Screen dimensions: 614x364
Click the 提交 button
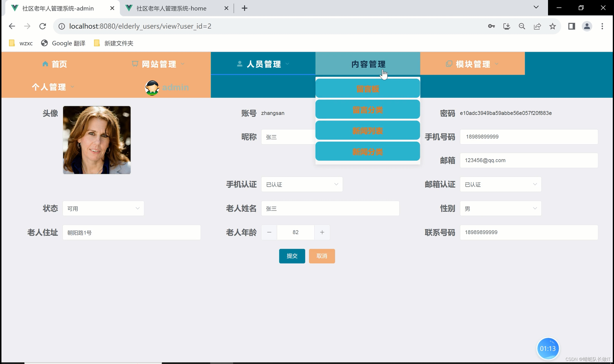[292, 256]
